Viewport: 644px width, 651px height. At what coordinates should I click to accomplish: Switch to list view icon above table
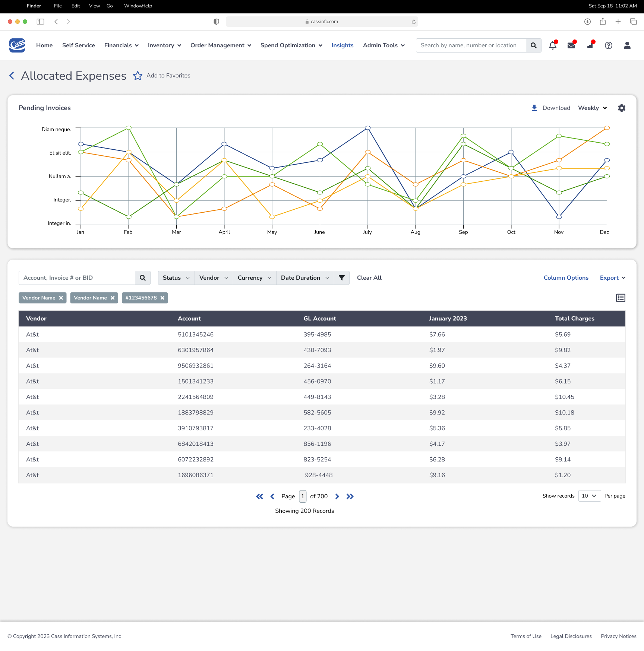[x=620, y=298]
